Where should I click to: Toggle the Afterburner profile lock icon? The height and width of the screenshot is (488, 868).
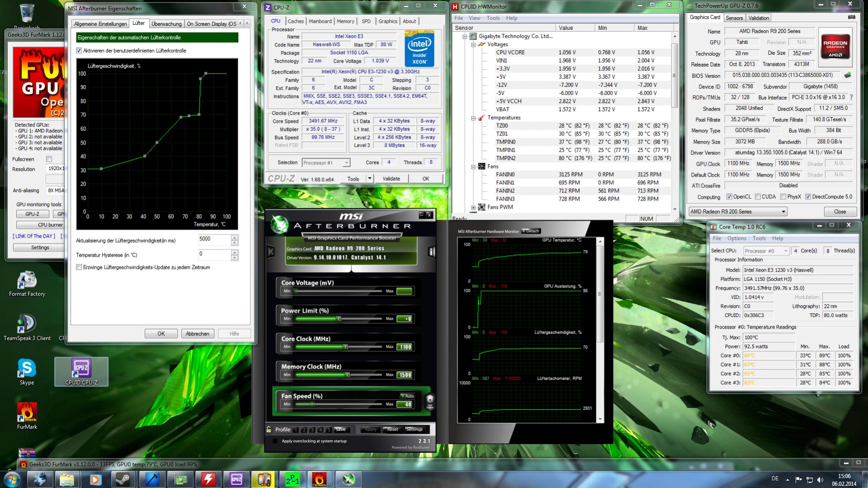[x=269, y=429]
